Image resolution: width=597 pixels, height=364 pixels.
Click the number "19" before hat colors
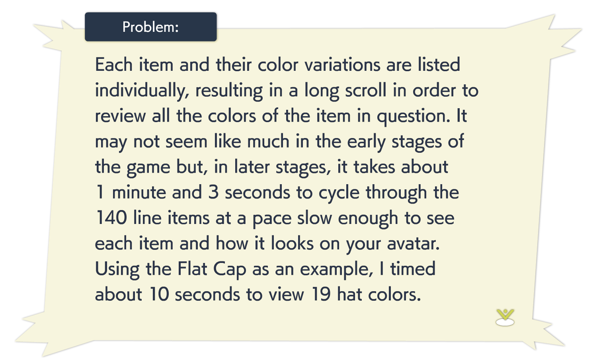[320, 294]
